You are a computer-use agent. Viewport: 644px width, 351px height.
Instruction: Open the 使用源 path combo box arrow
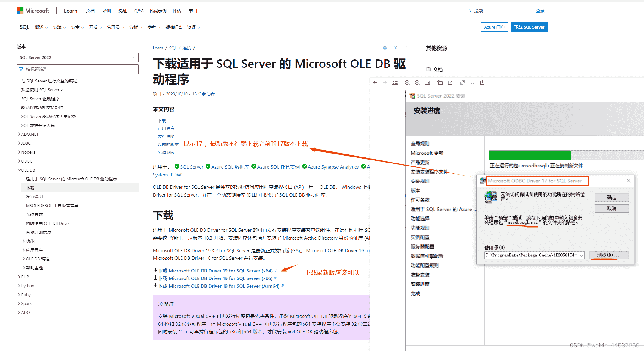click(x=581, y=255)
